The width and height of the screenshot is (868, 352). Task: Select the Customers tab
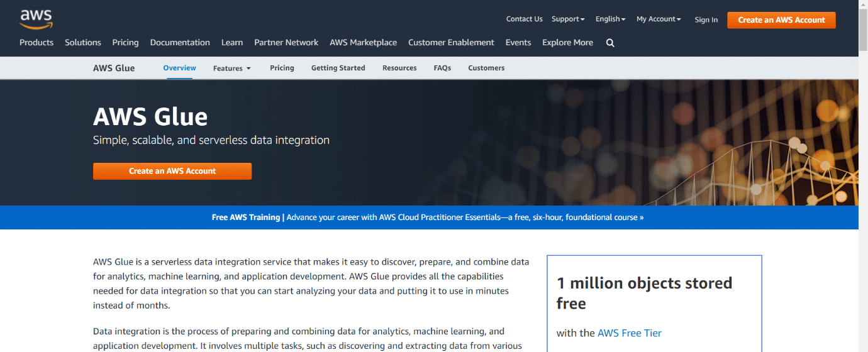click(486, 68)
